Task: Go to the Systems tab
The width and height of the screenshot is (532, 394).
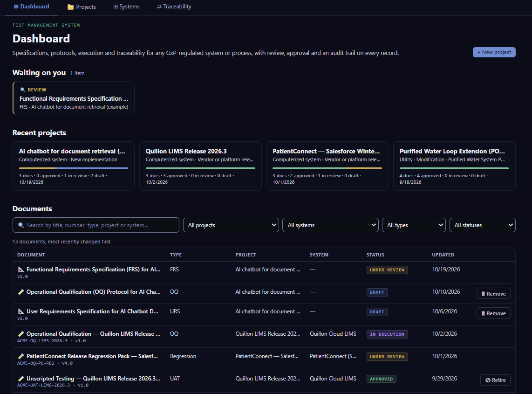Action: click(x=126, y=7)
